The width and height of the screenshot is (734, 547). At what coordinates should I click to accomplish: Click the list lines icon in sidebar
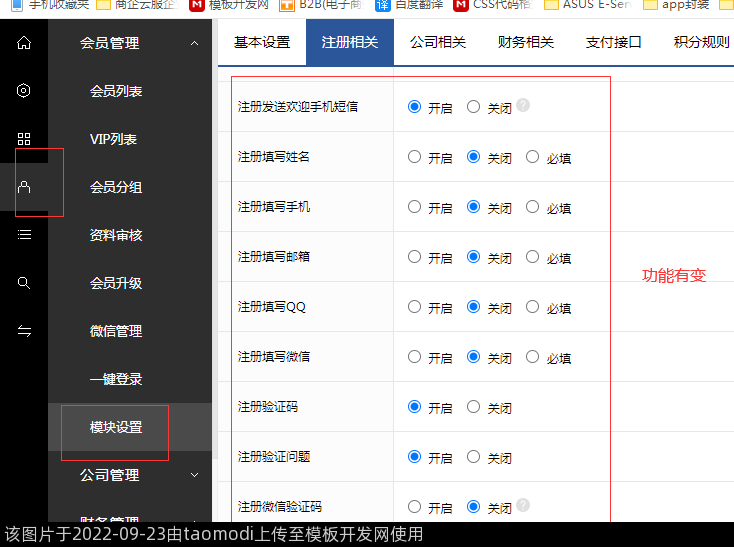[x=24, y=235]
